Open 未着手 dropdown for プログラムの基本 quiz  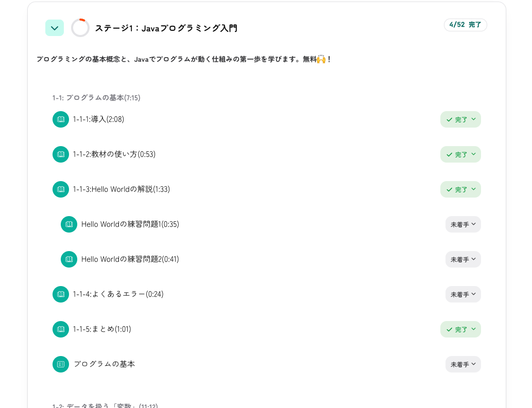(x=463, y=364)
